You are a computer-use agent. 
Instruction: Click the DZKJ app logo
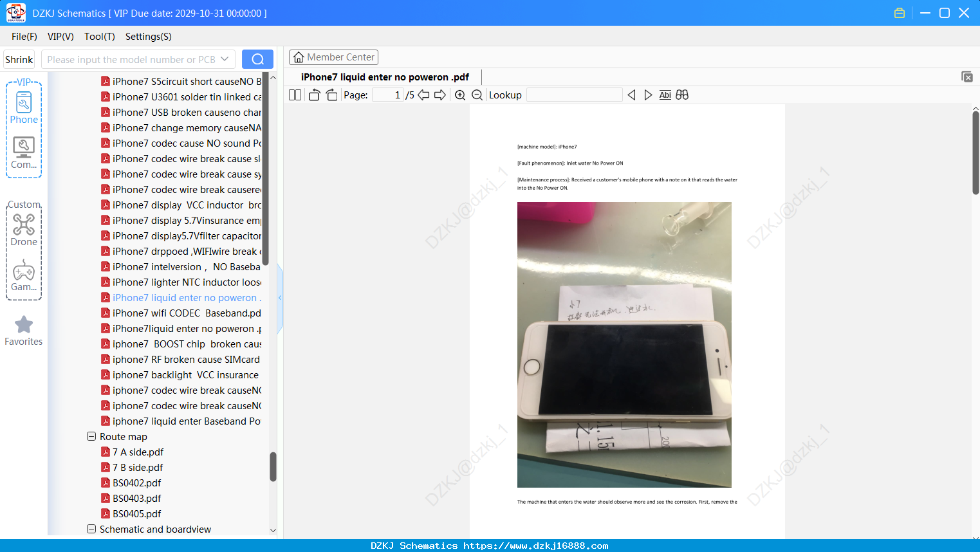[15, 13]
